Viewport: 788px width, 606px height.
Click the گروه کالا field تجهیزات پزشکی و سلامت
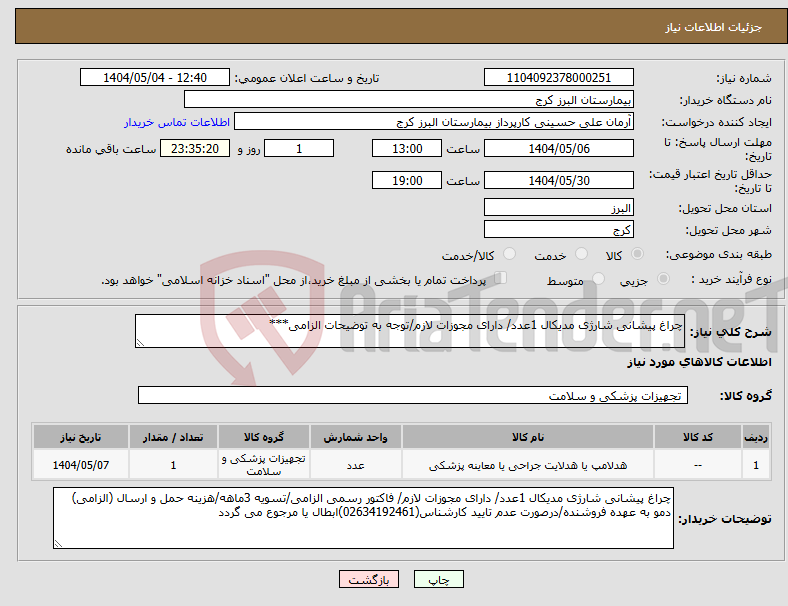[x=413, y=395]
